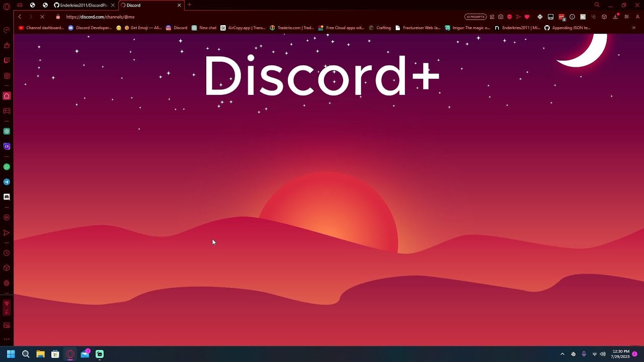Open ChatGPT panel in the sidebar
Image resolution: width=644 pixels, height=362 pixels.
7,131
